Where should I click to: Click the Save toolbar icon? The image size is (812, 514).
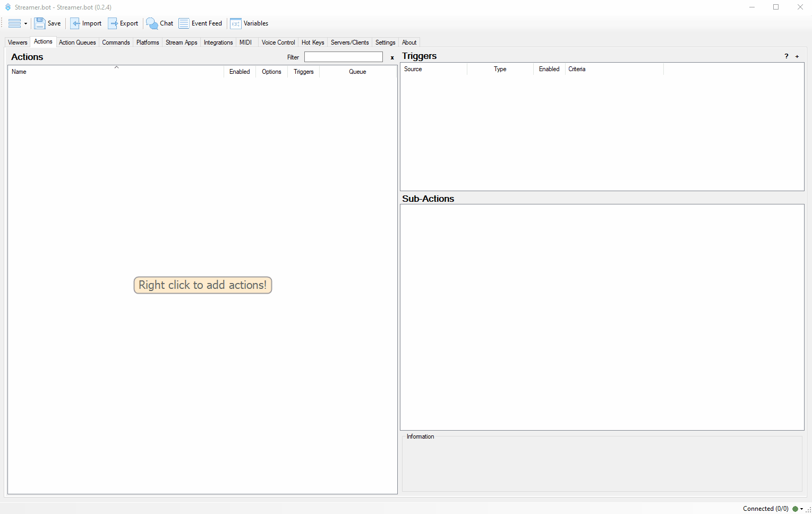[40, 23]
